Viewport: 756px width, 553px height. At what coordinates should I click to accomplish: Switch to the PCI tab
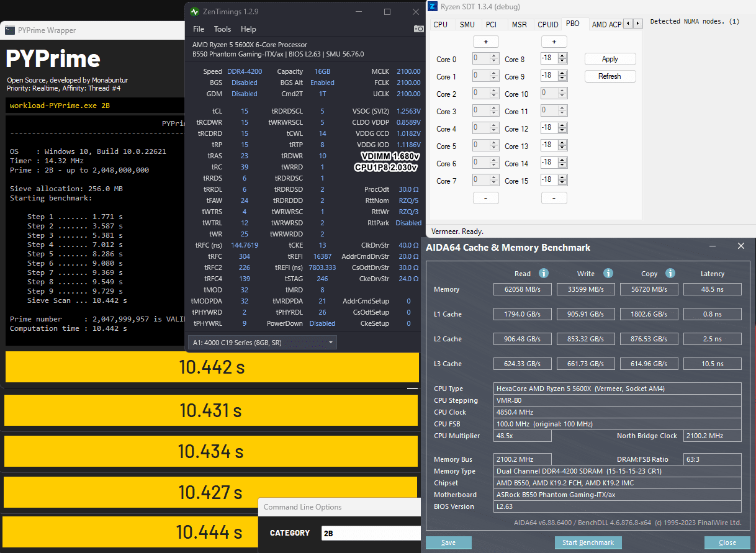click(x=491, y=25)
